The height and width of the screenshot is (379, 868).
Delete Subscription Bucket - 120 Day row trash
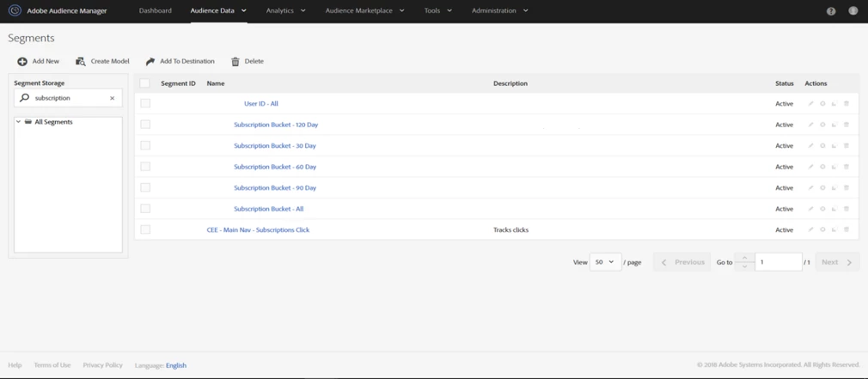[x=846, y=125]
